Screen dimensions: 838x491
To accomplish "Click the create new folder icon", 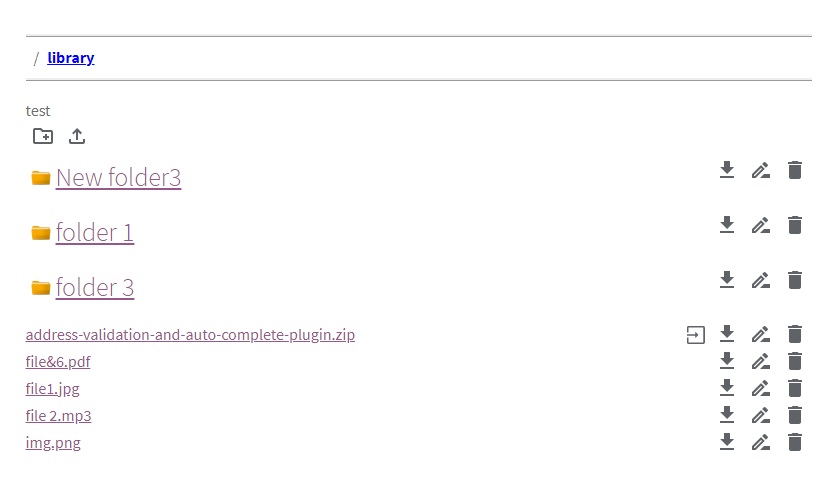I will pos(43,136).
